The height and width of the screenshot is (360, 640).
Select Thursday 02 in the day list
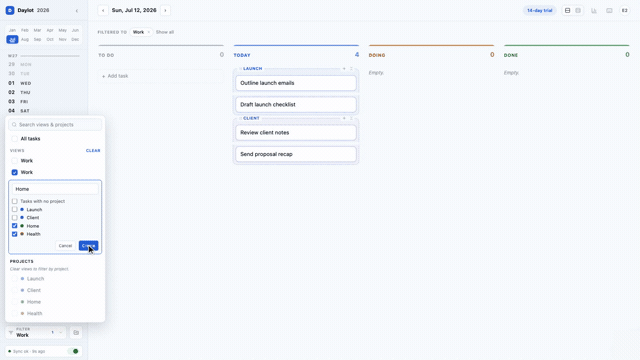[44, 92]
